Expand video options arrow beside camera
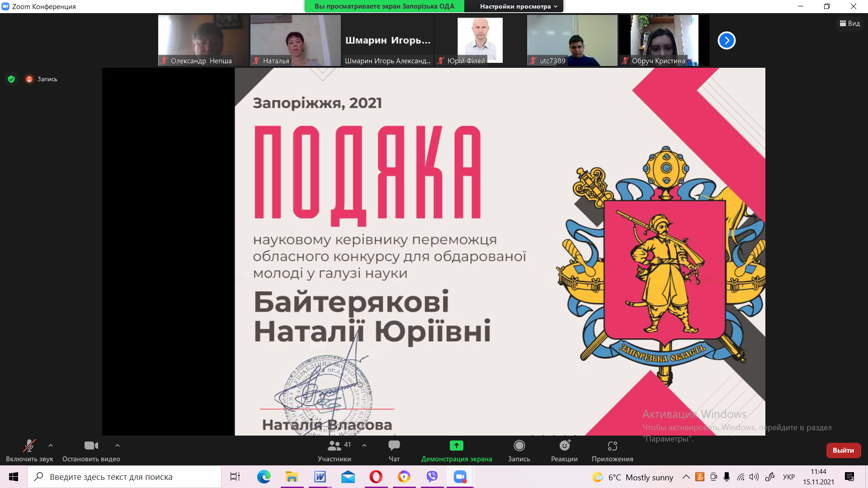Image resolution: width=868 pixels, height=488 pixels. [x=118, y=446]
